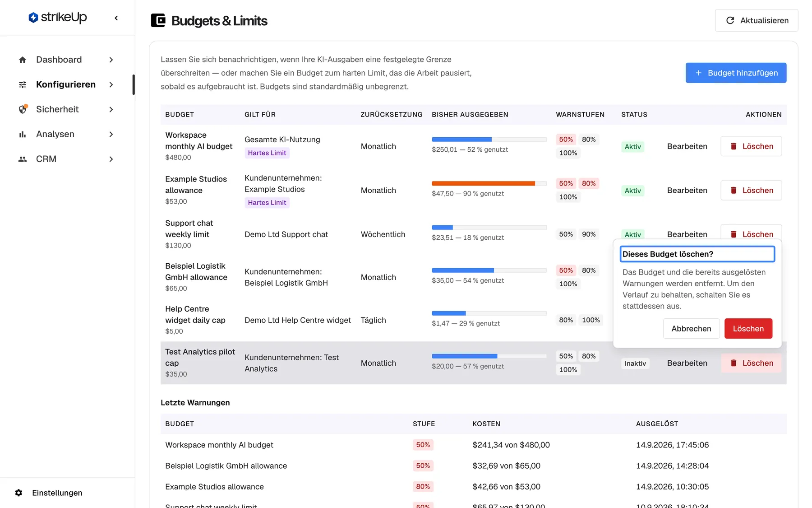Click the BISHER AUSGEGEBEN column header
Viewport: 812px width, 508px height.
coord(470,115)
